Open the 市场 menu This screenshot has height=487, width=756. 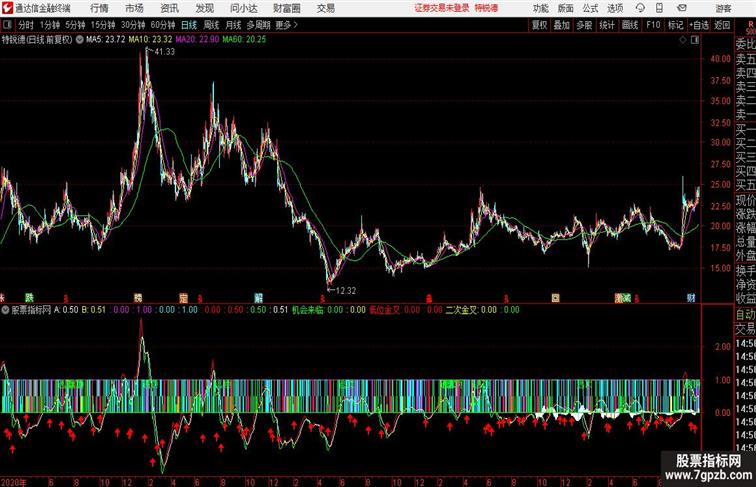(x=135, y=8)
